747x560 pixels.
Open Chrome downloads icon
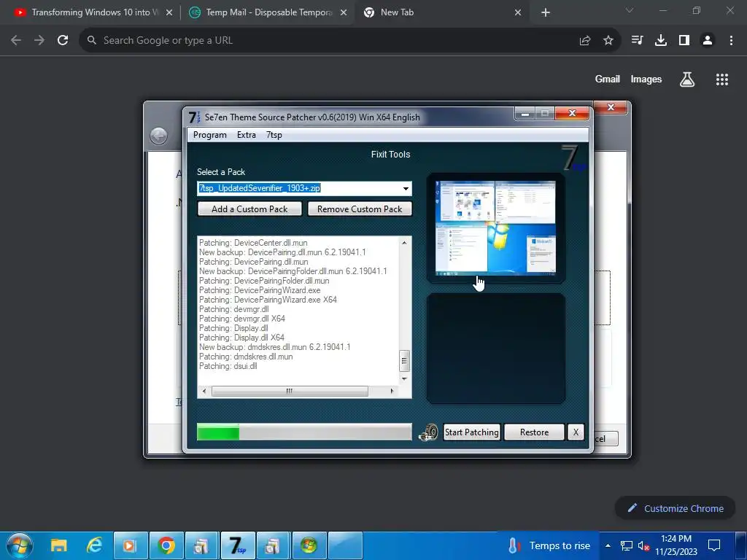[661, 41]
